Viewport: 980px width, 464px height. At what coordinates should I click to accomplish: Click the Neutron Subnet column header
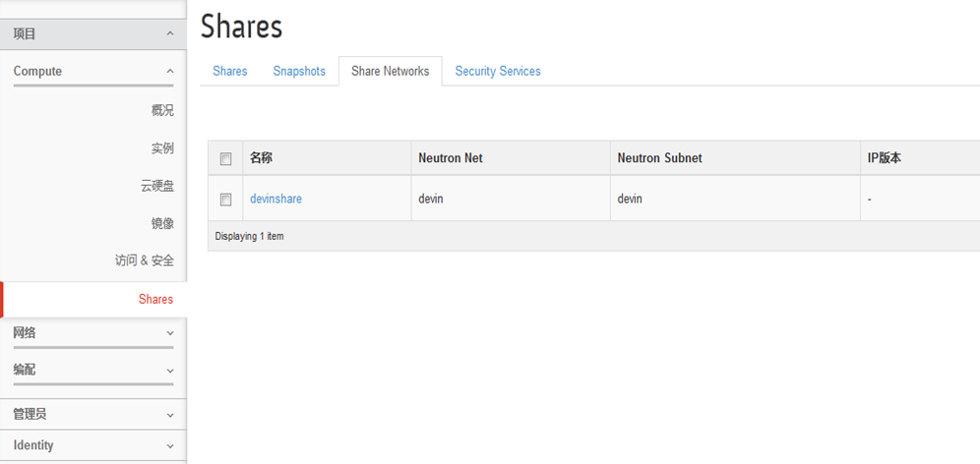tap(659, 158)
